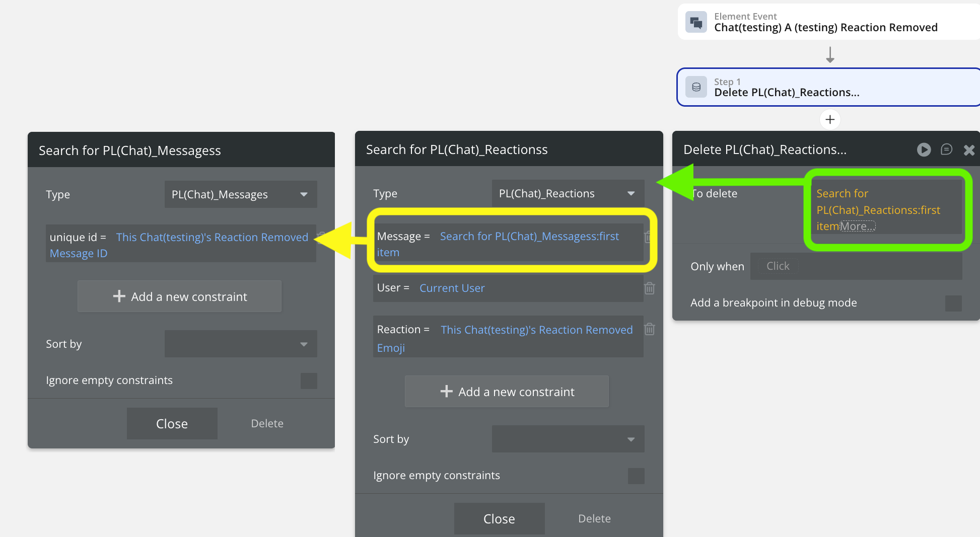This screenshot has width=980, height=537.
Task: Open the PL(Chat)_Reactions Type dropdown
Action: [568, 193]
